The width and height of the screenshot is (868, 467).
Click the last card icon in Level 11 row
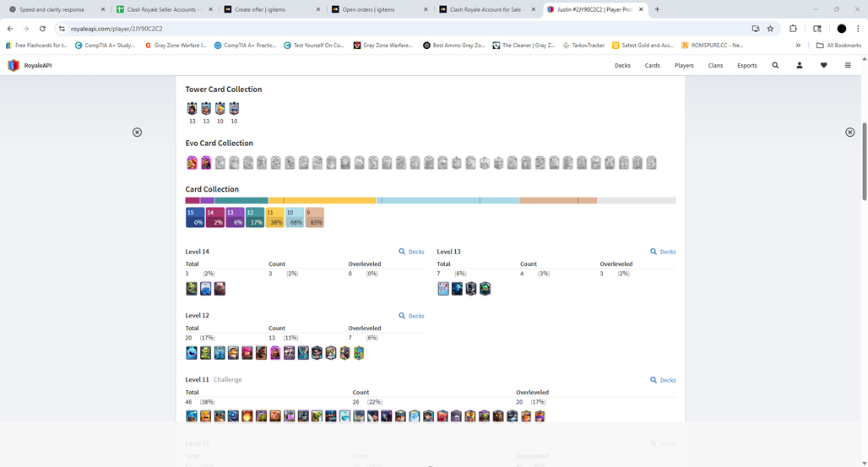click(x=540, y=415)
